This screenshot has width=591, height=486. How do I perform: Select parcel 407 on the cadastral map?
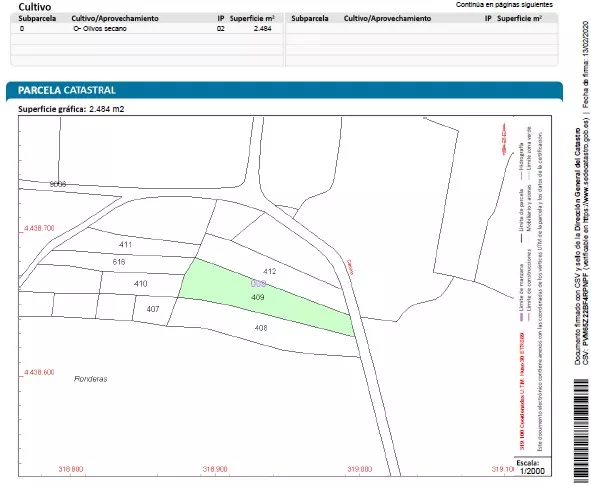click(153, 309)
